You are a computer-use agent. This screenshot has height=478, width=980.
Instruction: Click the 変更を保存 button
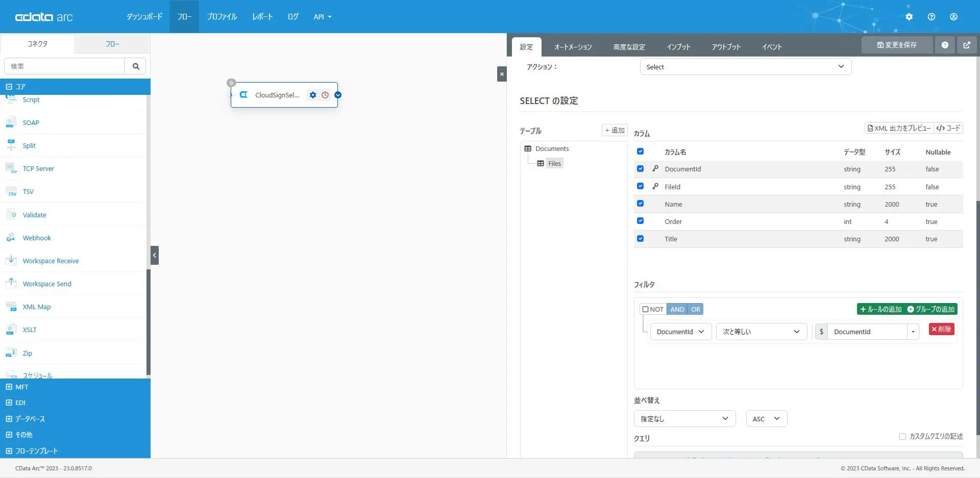[x=897, y=45]
